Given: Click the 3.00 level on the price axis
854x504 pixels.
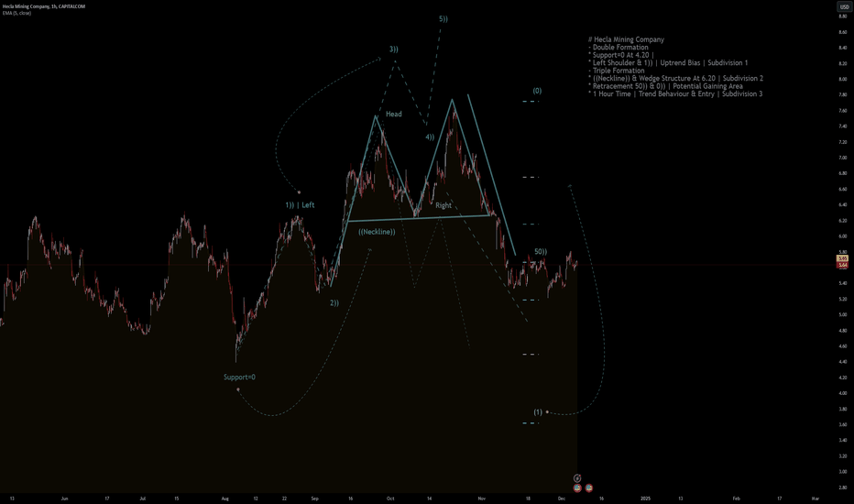Looking at the screenshot, I should tap(843, 472).
